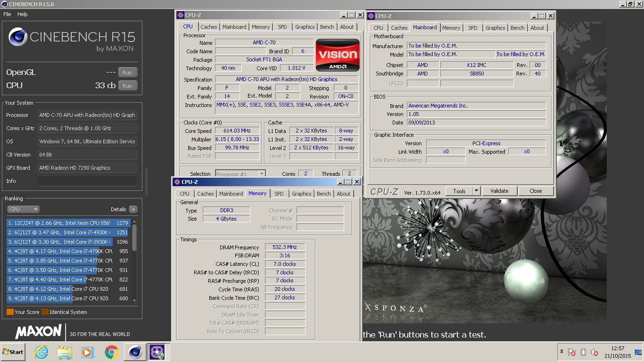Click the Your Score orange legend swatch
This screenshot has width=644, height=362.
(x=10, y=312)
